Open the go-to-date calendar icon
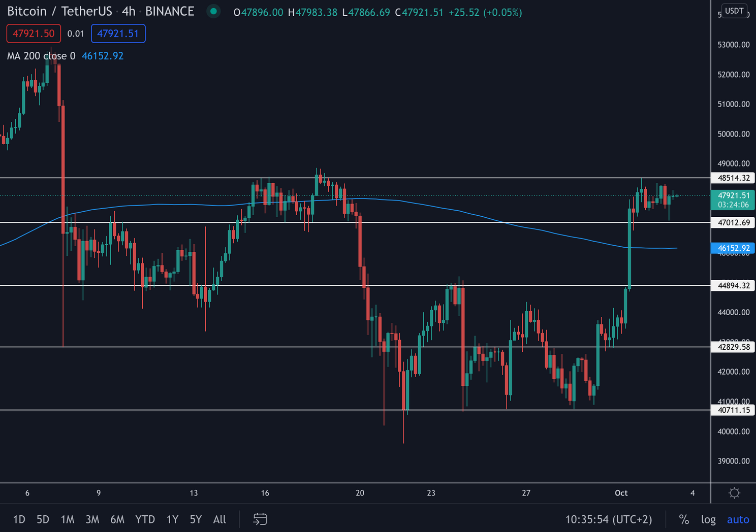The image size is (756, 532). (x=260, y=519)
